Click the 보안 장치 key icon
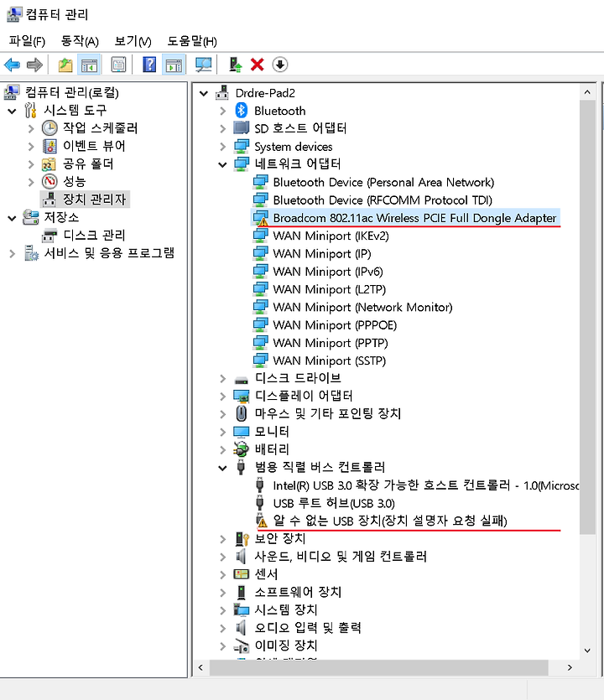Viewport: 604px width, 700px height. 242,539
